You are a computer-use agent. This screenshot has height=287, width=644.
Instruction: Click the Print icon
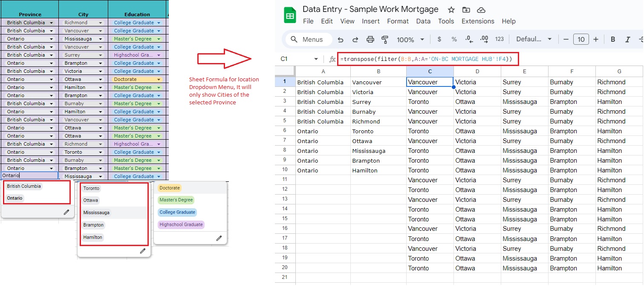coord(370,40)
